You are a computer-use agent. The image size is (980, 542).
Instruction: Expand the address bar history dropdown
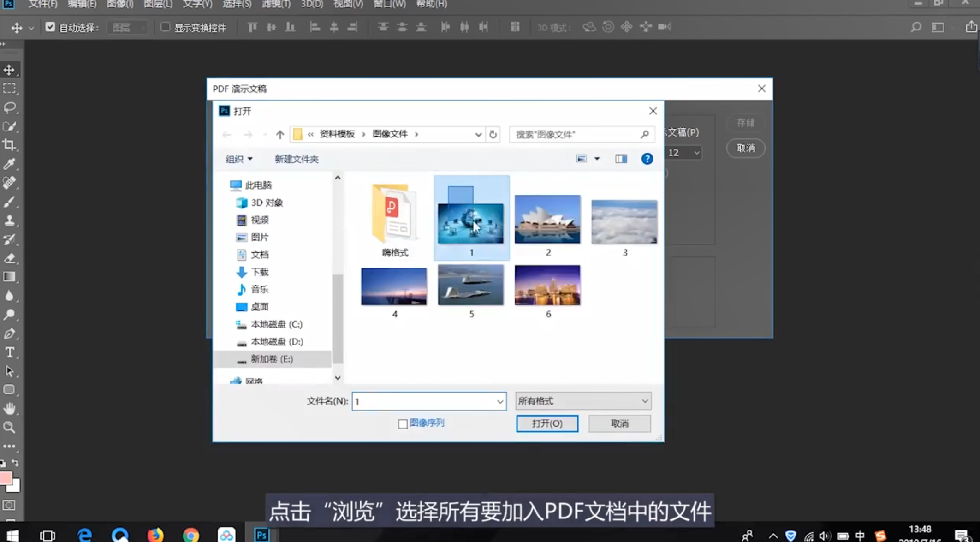coord(478,135)
